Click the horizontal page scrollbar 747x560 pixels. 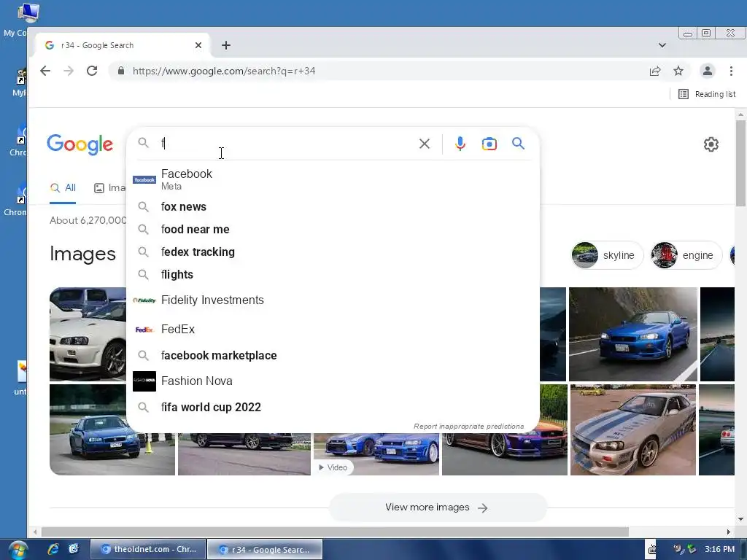(x=335, y=532)
